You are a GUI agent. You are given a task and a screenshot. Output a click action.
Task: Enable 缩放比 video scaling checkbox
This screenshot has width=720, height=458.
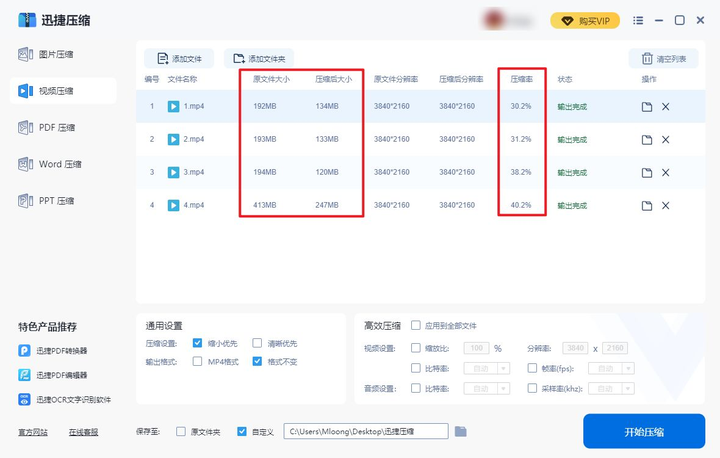[x=416, y=348]
